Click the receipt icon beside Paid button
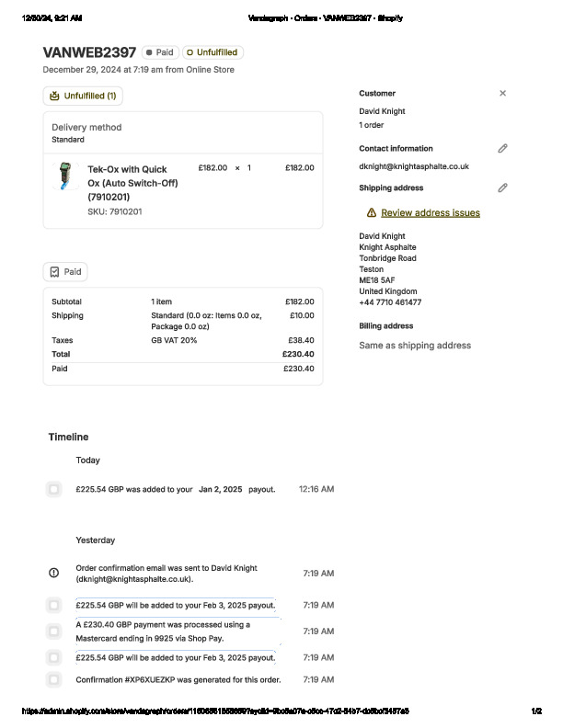Viewport: 563px width, 728px height. pos(54,272)
